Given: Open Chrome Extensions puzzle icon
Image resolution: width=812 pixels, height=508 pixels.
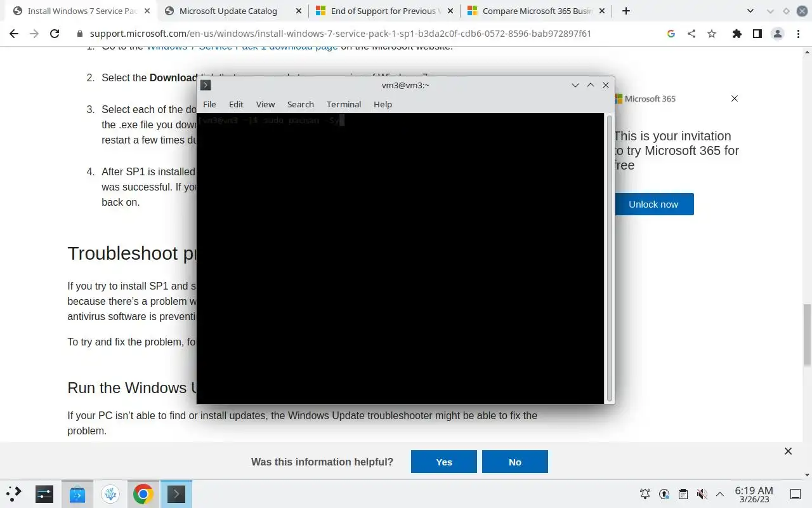Looking at the screenshot, I should 737,34.
